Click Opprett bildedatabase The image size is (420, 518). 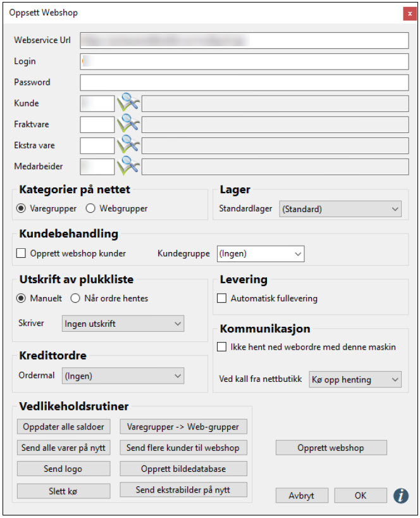click(x=184, y=469)
